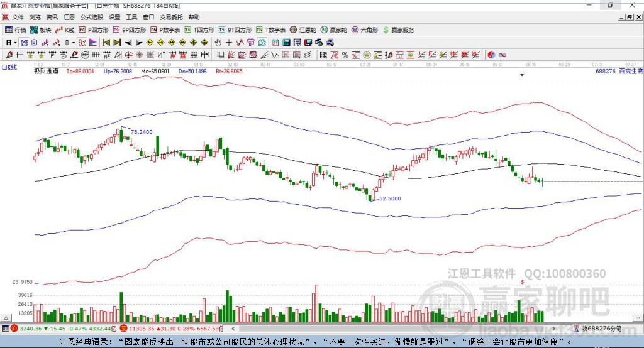
Task: Open the 交易委托 menu
Action: point(171,17)
